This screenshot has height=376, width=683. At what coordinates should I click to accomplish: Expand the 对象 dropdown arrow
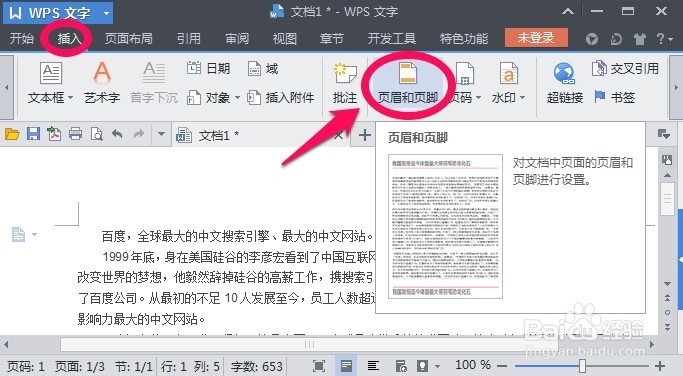point(237,98)
